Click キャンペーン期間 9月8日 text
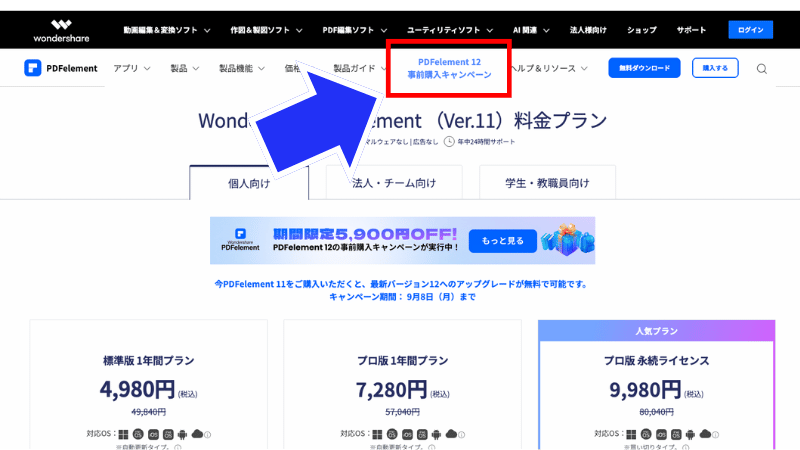Image resolution: width=800 pixels, height=450 pixels. pos(402,297)
